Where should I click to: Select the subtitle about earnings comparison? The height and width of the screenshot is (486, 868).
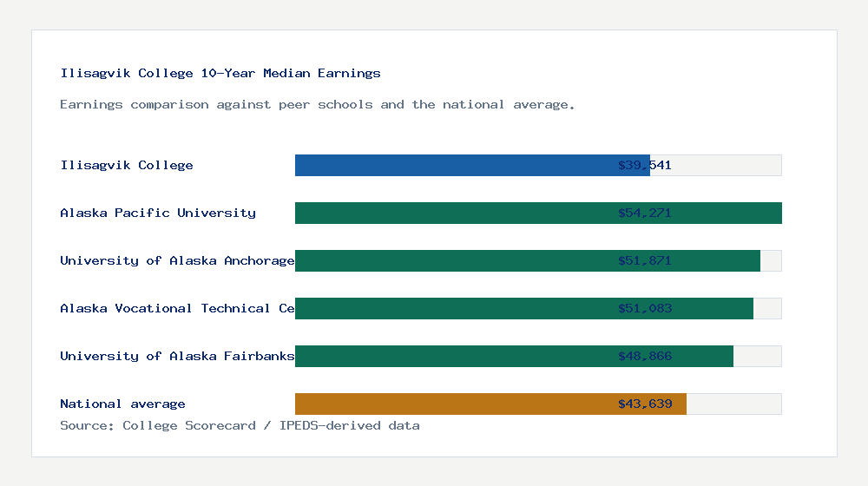tap(317, 105)
